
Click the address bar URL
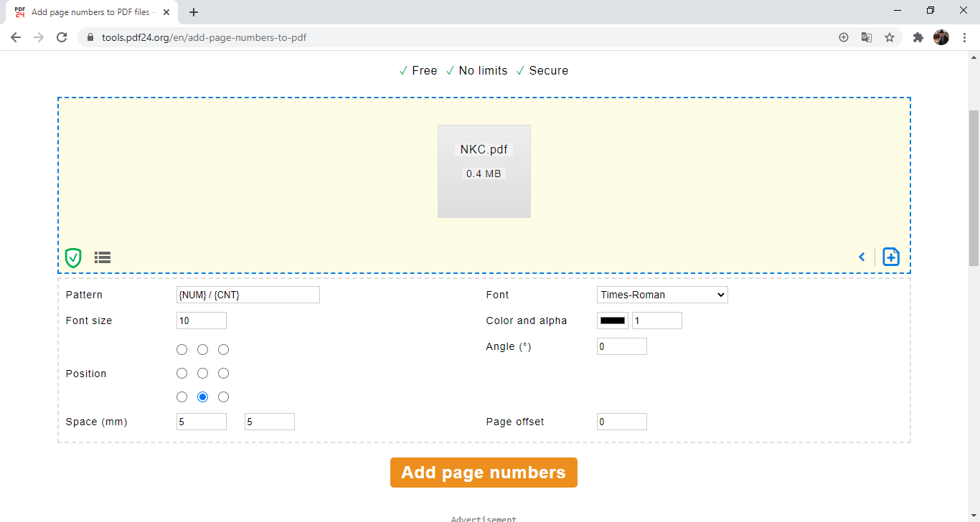point(204,37)
